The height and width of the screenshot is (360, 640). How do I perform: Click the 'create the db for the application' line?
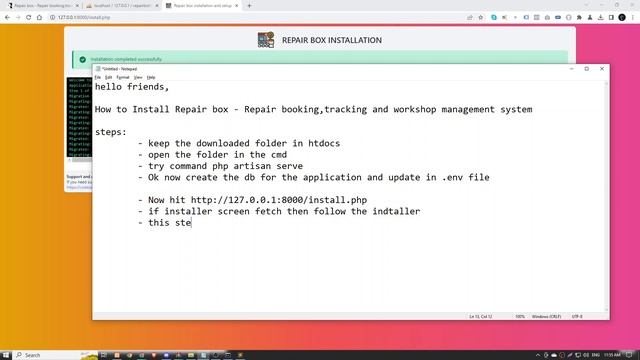[x=313, y=178]
